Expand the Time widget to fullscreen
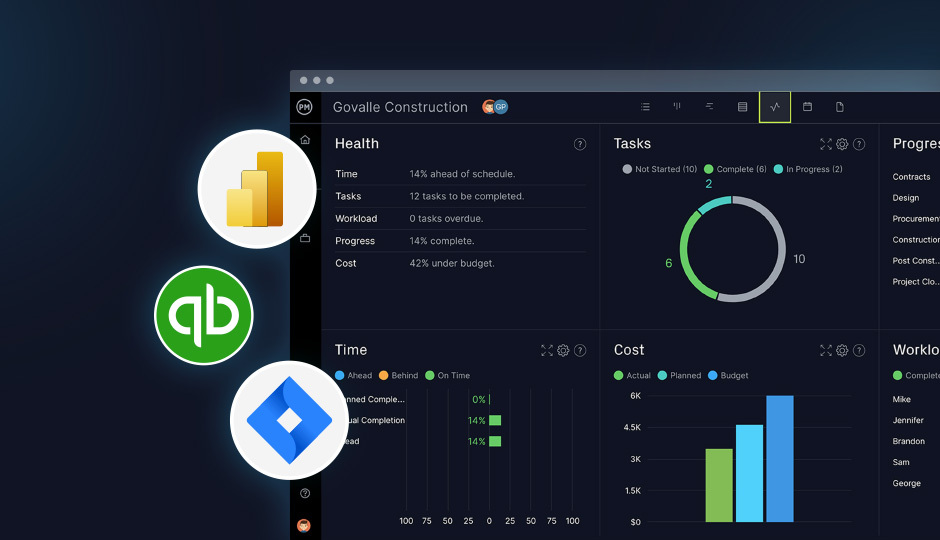 tap(547, 351)
